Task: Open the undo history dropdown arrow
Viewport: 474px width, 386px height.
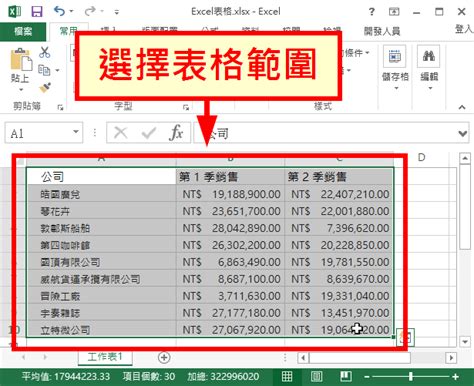Action: (71, 12)
